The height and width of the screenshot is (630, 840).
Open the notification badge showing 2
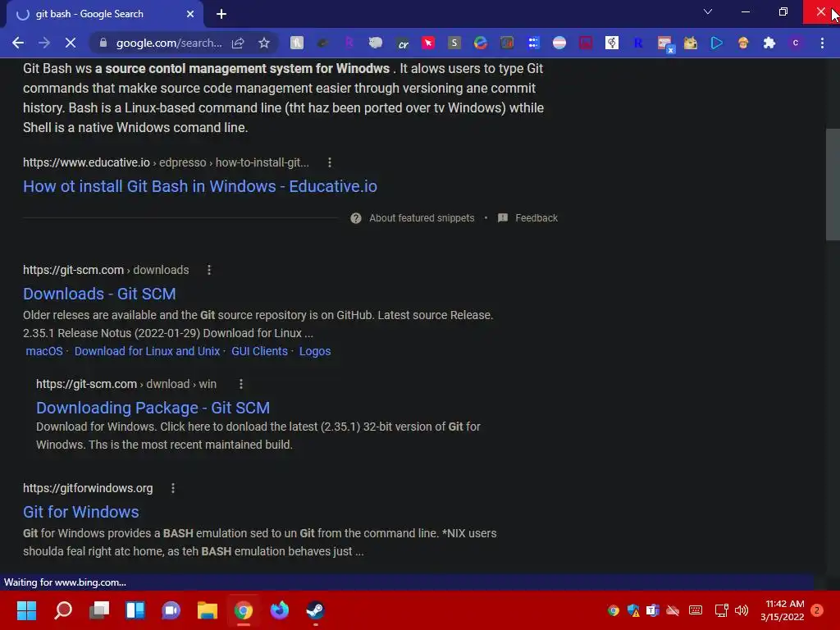pos(817,610)
